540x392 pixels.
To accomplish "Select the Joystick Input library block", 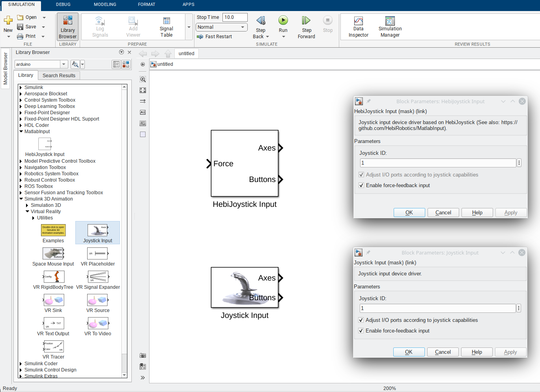I will click(98, 233).
